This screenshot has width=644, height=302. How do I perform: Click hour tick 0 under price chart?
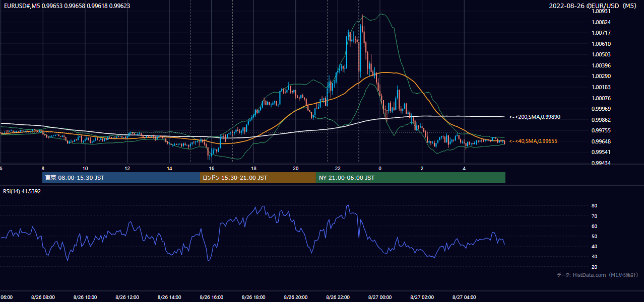[x=380, y=168]
